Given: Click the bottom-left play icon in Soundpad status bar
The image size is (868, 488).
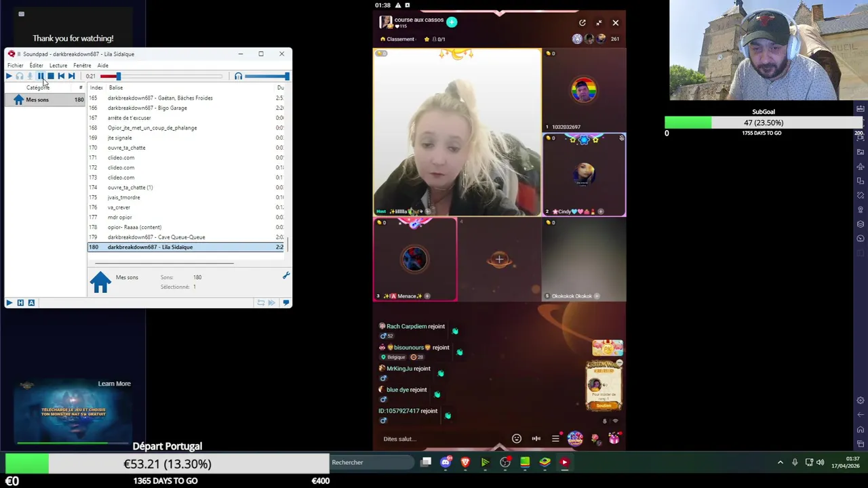Looking at the screenshot, I should pyautogui.click(x=9, y=303).
